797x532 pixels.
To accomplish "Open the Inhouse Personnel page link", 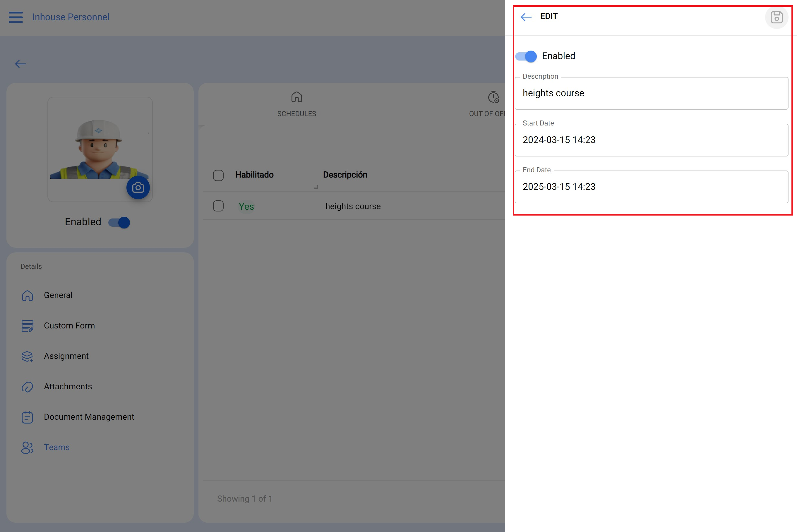I will pyautogui.click(x=71, y=17).
